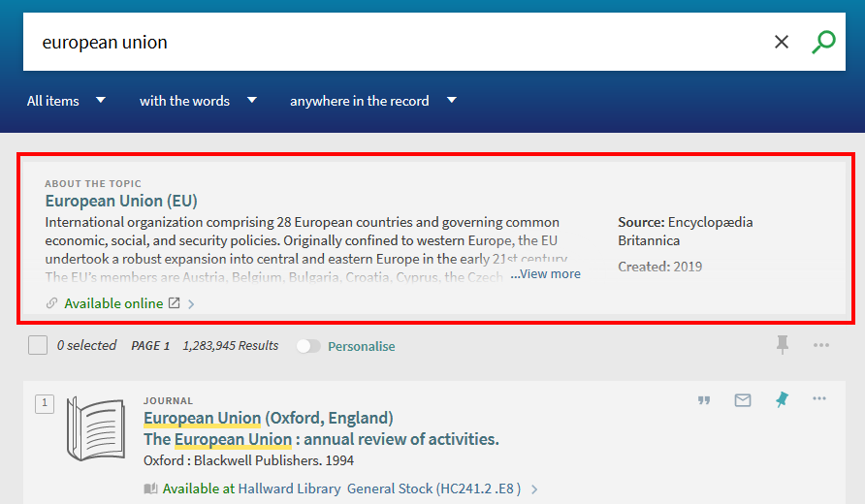865x504 pixels.
Task: Open 'anywhere in the record' dropdown
Action: (x=372, y=101)
